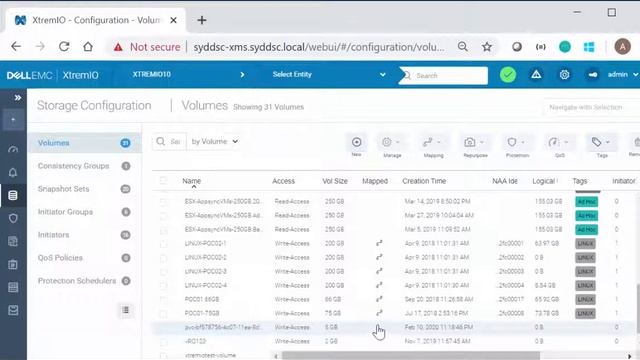Open the QoS gauge menu
Screen dimensions: 640x360
558,142
